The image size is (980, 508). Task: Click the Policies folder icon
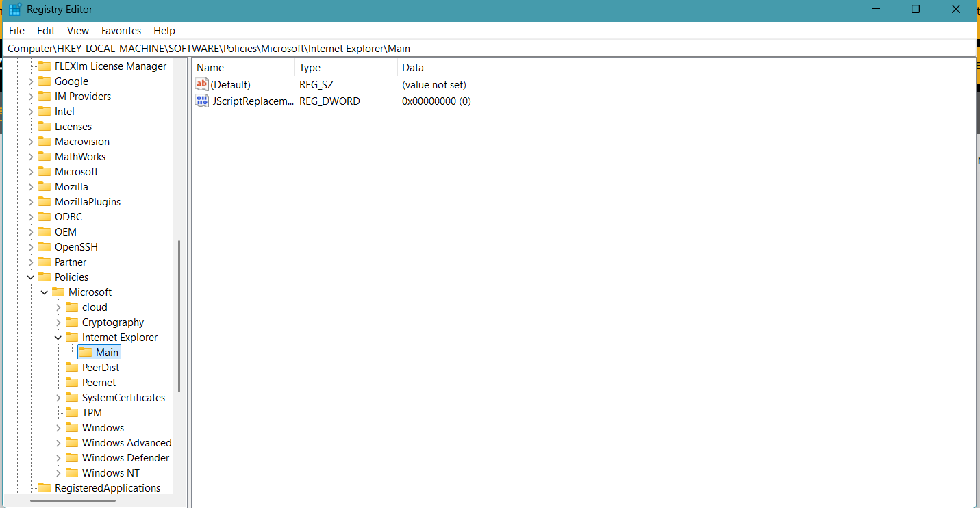pos(45,277)
